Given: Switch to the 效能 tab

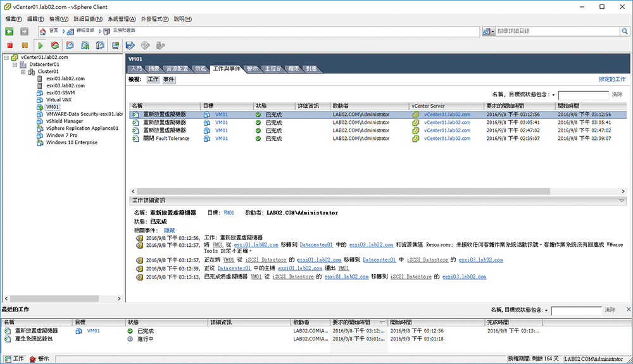Looking at the screenshot, I should coord(201,69).
